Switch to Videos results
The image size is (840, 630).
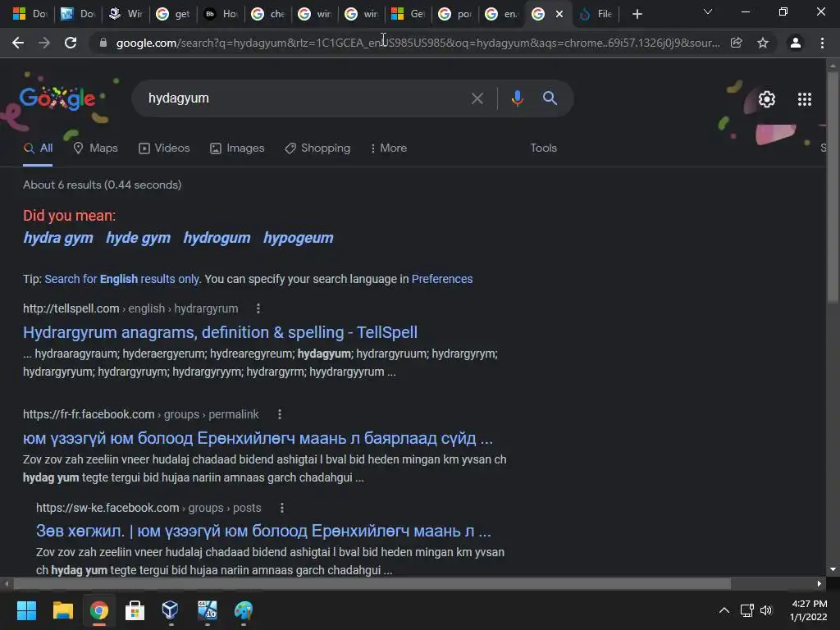164,148
